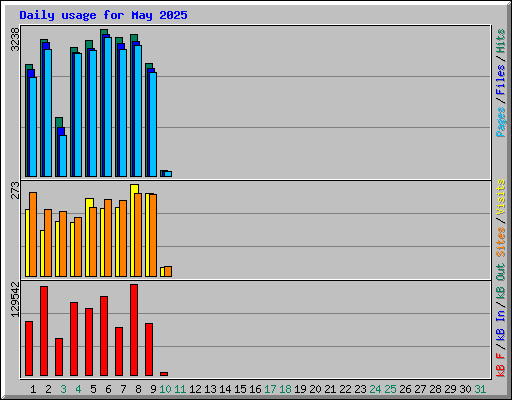Image resolution: width=512 pixels, height=400 pixels.
Task: Click day 12 label on the x-axis
Action: point(195,389)
